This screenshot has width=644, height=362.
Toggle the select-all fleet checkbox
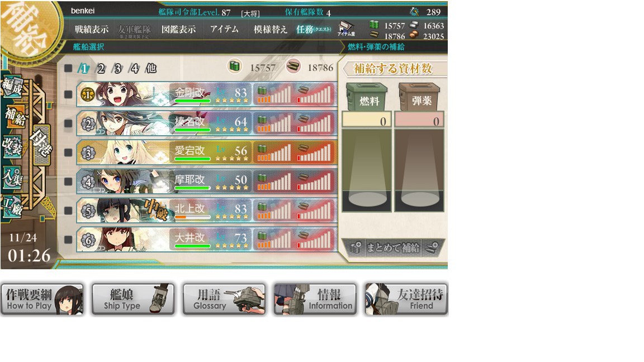pos(68,68)
